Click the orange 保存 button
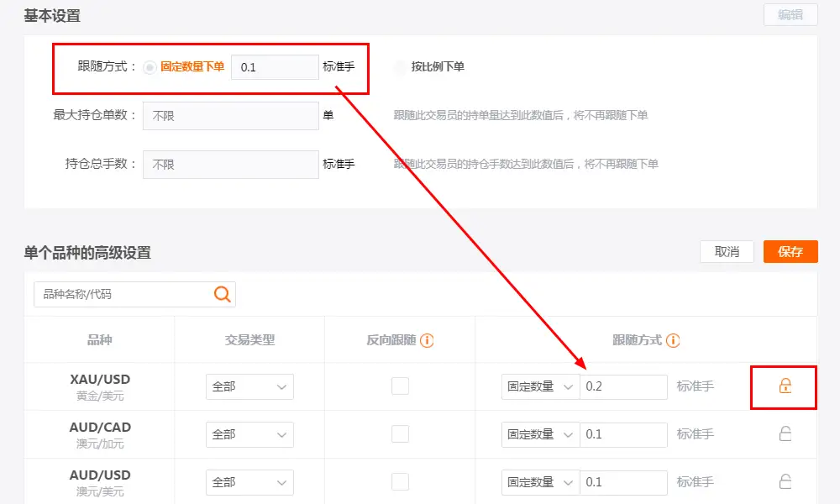Image resolution: width=840 pixels, height=504 pixels. tap(790, 252)
